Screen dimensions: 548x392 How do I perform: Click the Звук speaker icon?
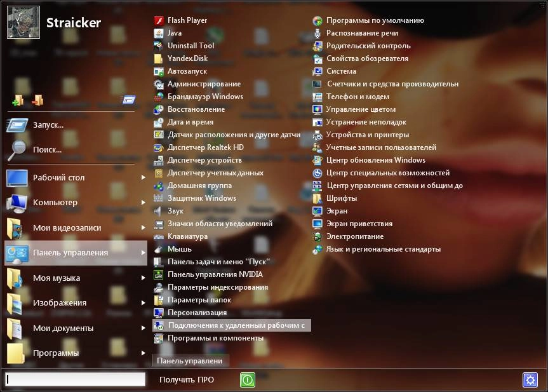(x=159, y=211)
